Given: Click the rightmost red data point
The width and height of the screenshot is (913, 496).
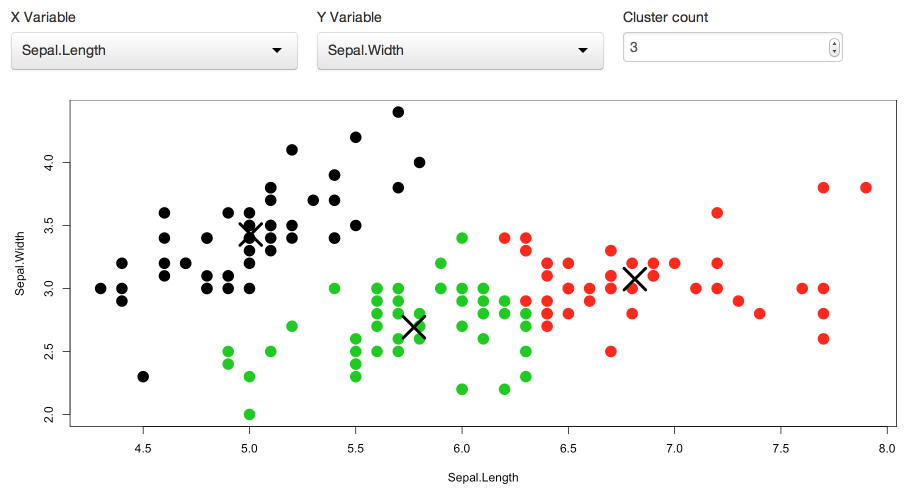Looking at the screenshot, I should [866, 188].
